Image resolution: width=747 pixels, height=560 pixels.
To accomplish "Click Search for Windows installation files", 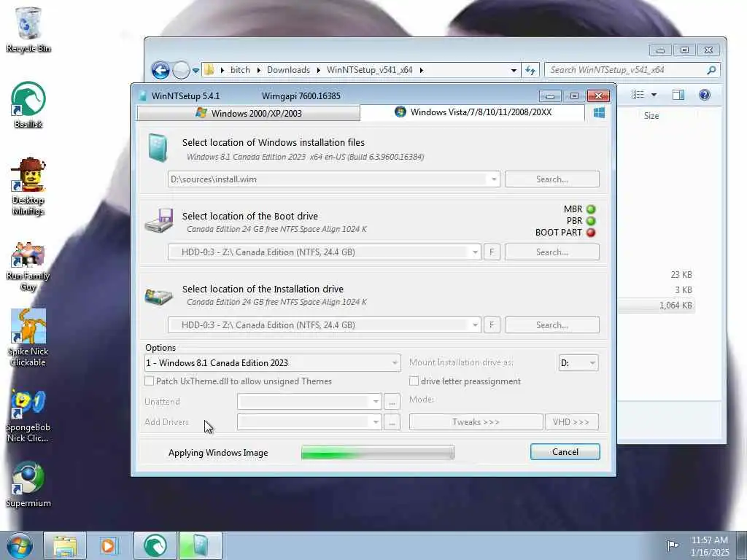I will click(552, 179).
